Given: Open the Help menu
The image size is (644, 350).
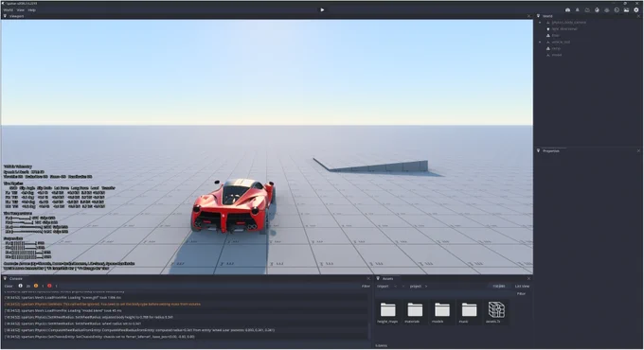Looking at the screenshot, I should 32,9.
